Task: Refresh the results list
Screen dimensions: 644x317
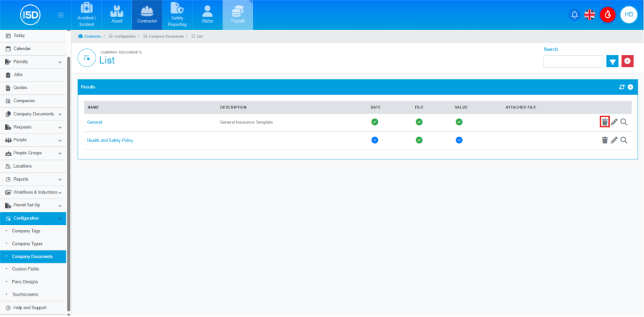Action: pos(622,86)
